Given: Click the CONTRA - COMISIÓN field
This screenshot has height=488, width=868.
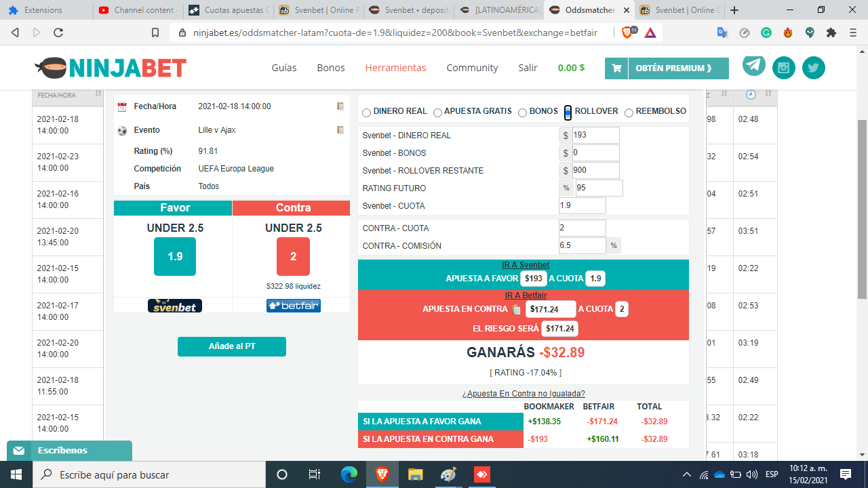Looking at the screenshot, I should [582, 246].
